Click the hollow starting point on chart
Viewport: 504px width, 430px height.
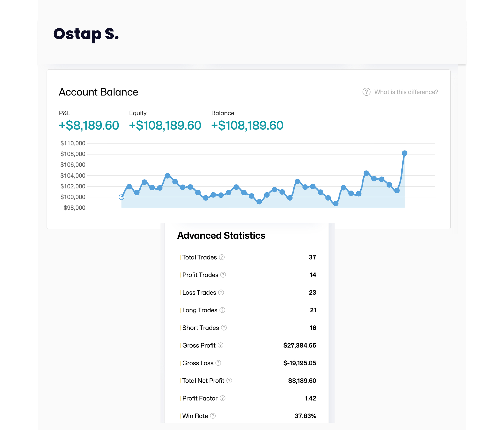coord(121,197)
